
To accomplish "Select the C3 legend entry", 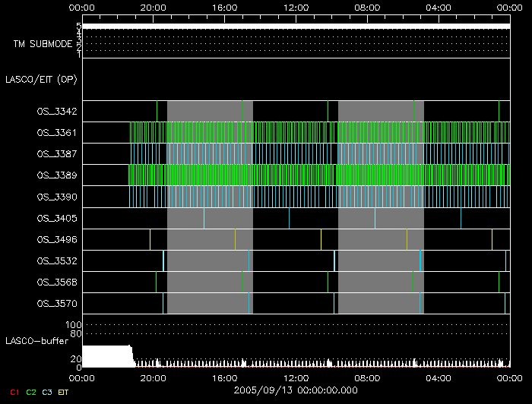I will [x=47, y=392].
